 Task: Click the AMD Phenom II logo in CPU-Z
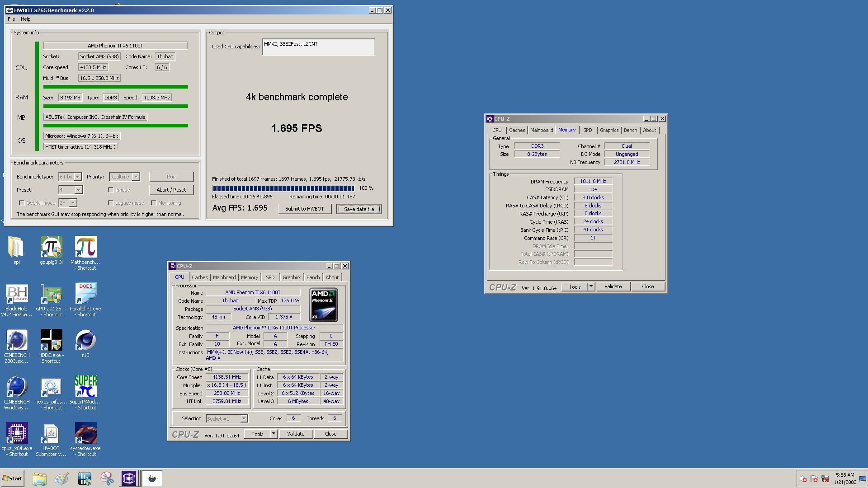pyautogui.click(x=324, y=305)
